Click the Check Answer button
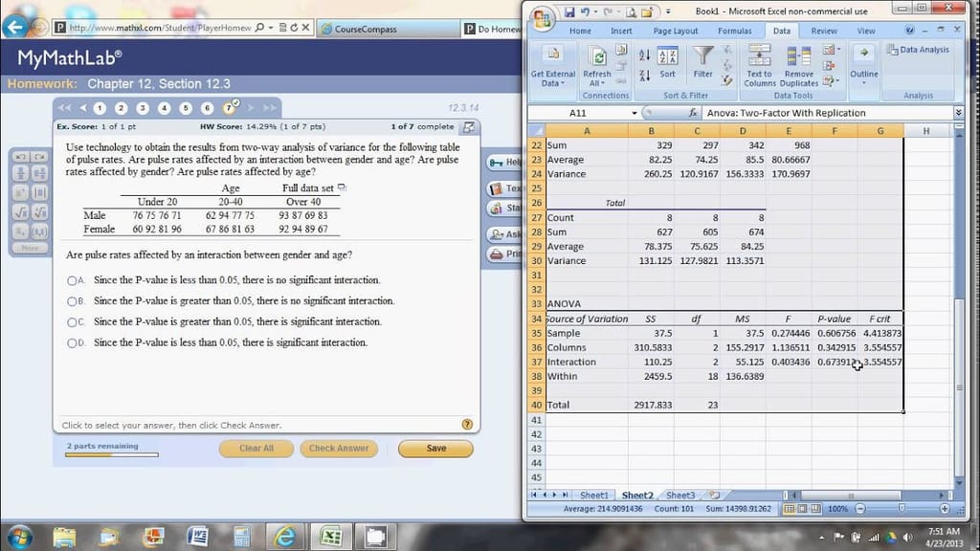The image size is (980, 551). pos(337,448)
